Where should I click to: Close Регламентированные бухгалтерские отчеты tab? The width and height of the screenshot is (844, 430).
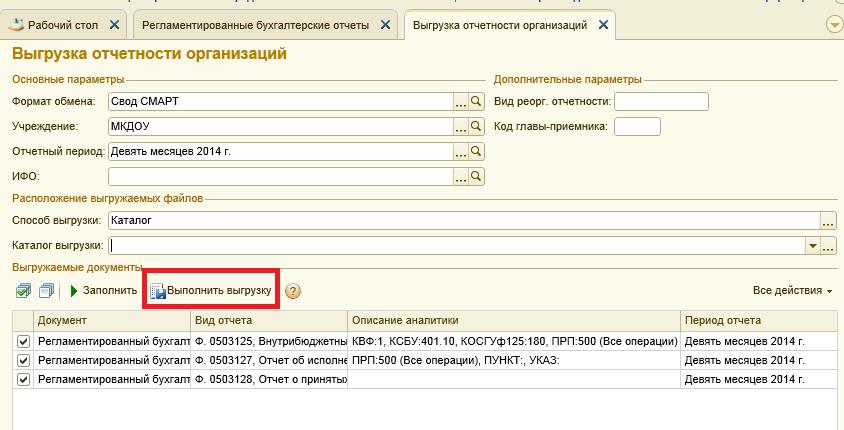click(x=385, y=25)
